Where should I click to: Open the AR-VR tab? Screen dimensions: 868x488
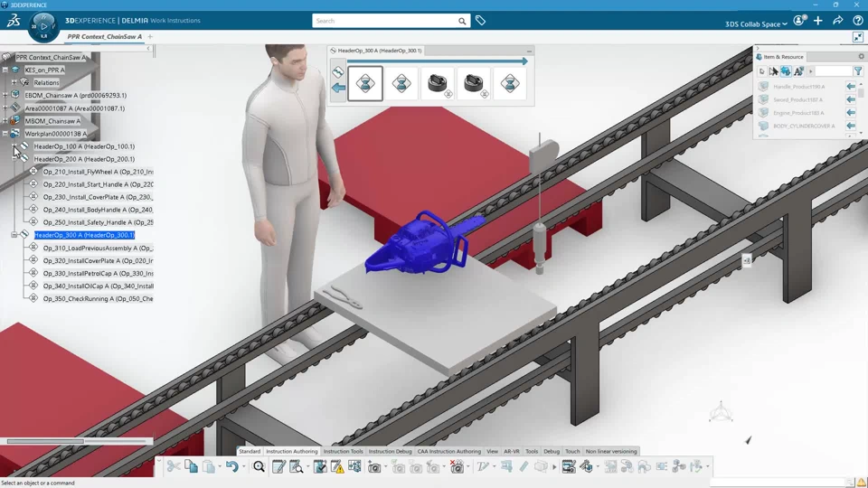512,452
